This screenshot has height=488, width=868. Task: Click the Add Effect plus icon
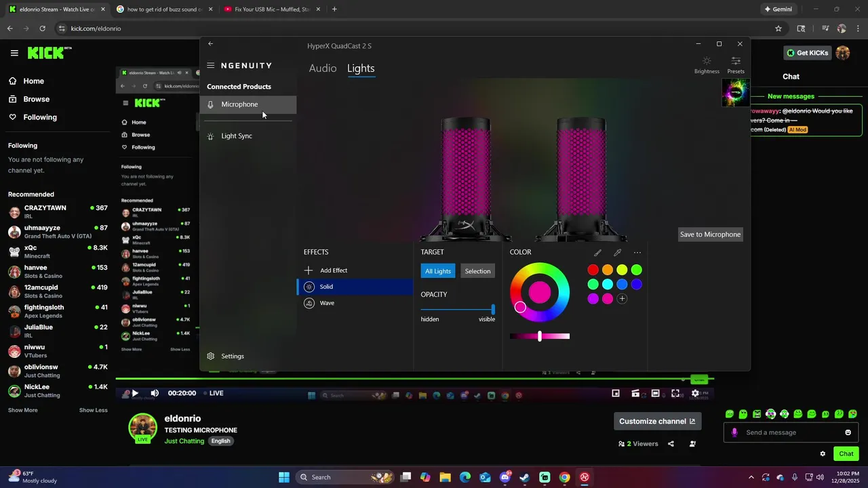click(309, 270)
